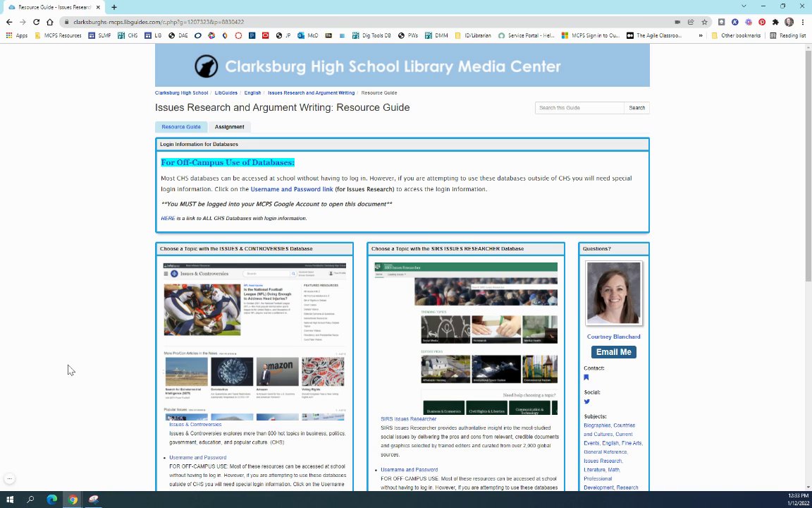Open the Extensions puzzle menu
Viewport: 812px width, 508px height.
click(775, 22)
